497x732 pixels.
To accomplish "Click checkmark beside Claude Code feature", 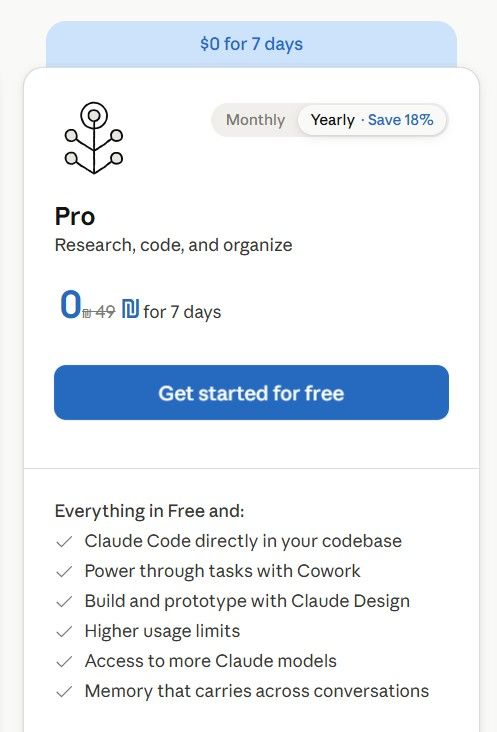I will click(x=64, y=542).
